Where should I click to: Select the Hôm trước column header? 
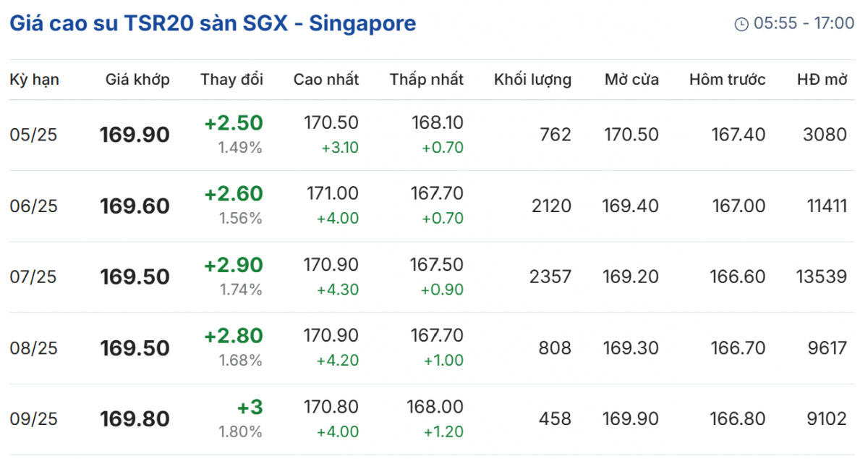coord(727,80)
